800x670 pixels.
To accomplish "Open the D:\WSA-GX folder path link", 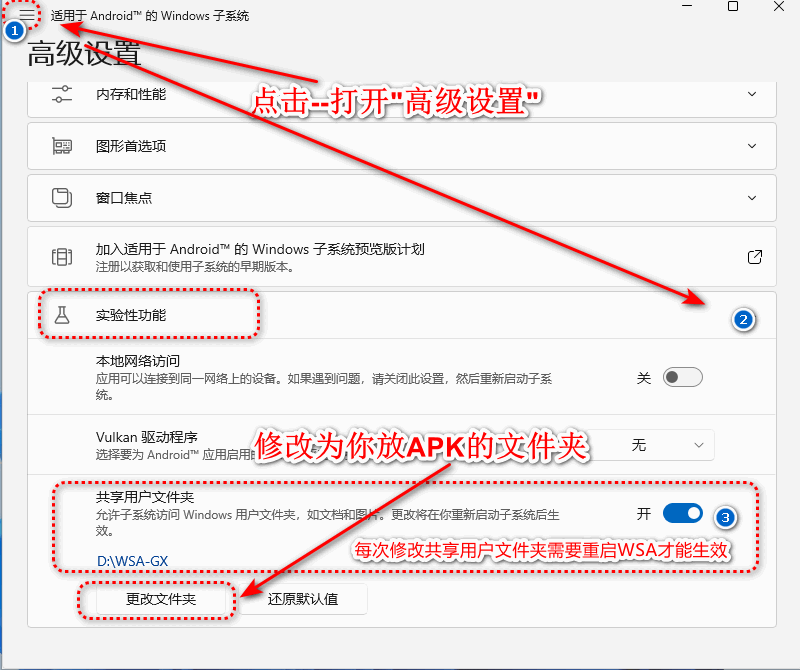I will click(x=132, y=561).
